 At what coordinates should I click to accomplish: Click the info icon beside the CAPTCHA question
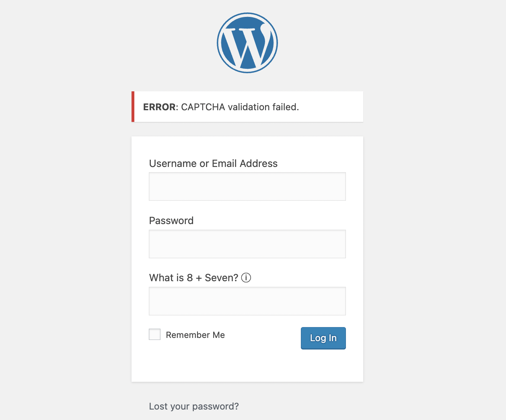point(246,278)
